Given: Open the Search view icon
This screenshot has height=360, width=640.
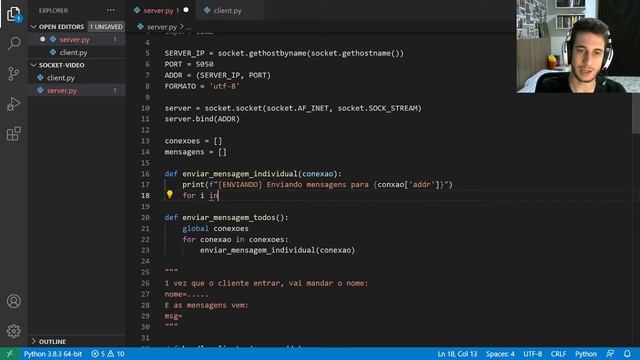Looking at the screenshot, I should point(14,43).
